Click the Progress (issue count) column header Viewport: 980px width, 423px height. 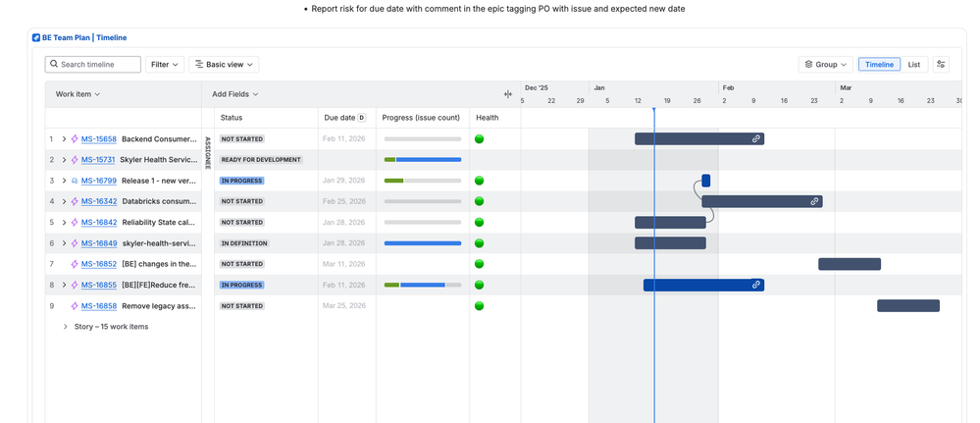click(x=421, y=118)
